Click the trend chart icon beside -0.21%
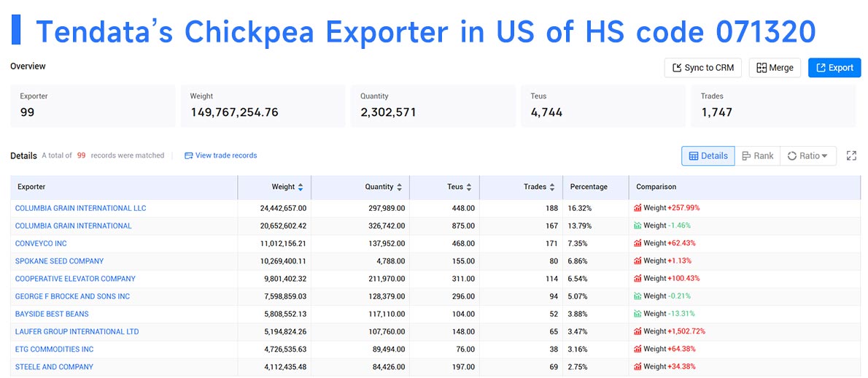 (x=638, y=296)
